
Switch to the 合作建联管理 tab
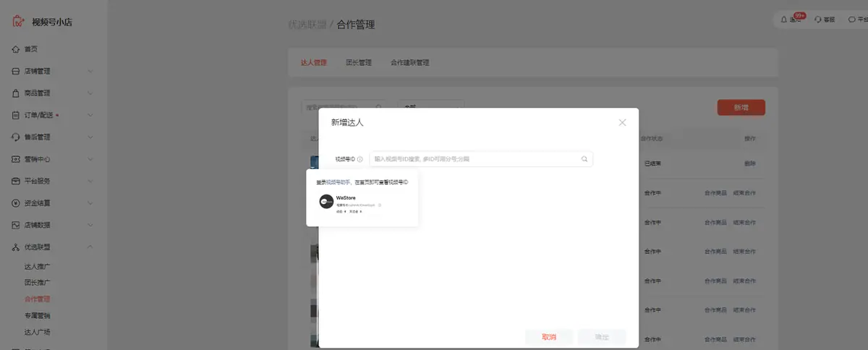pyautogui.click(x=410, y=63)
